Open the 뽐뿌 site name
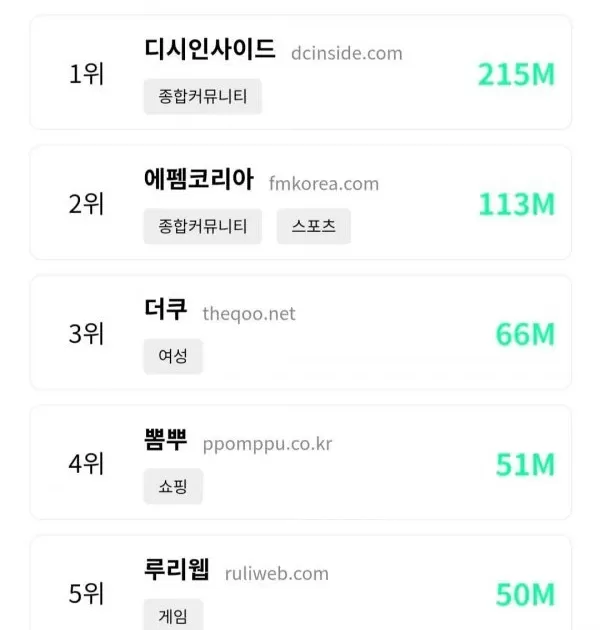The height and width of the screenshot is (630, 600). (x=166, y=439)
